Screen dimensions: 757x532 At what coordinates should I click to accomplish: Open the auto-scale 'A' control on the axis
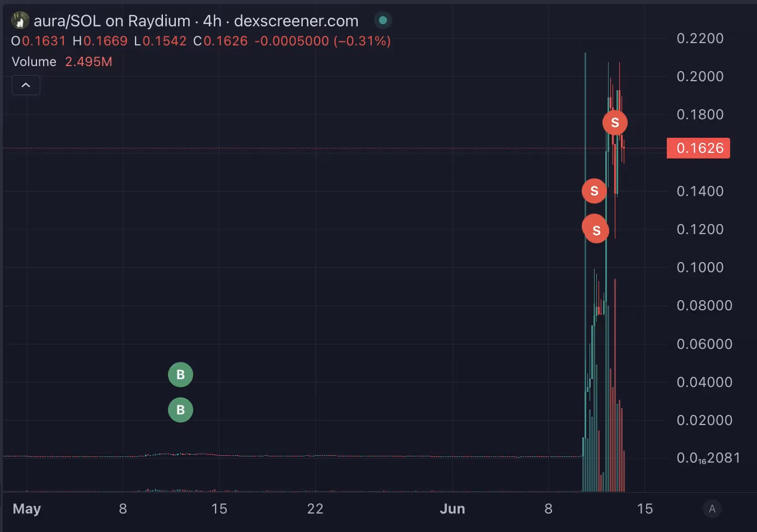[712, 508]
